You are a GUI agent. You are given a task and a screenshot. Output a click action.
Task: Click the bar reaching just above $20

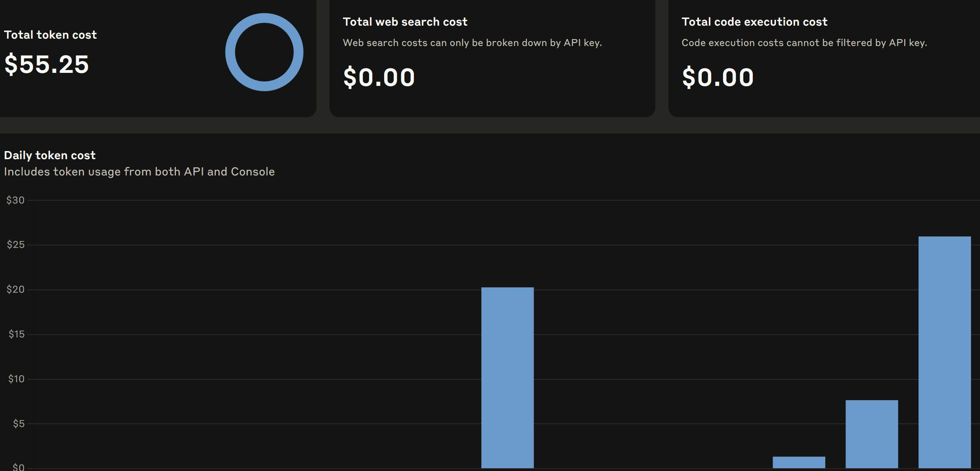[x=507, y=377]
